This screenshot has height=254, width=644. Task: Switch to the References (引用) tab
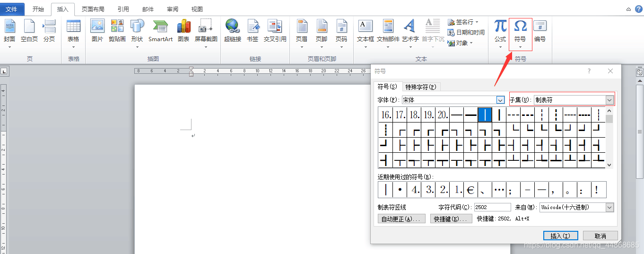[x=123, y=9]
